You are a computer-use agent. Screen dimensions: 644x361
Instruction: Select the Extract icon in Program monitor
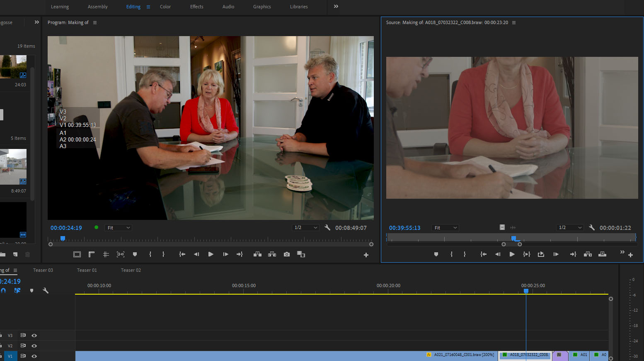point(272,254)
